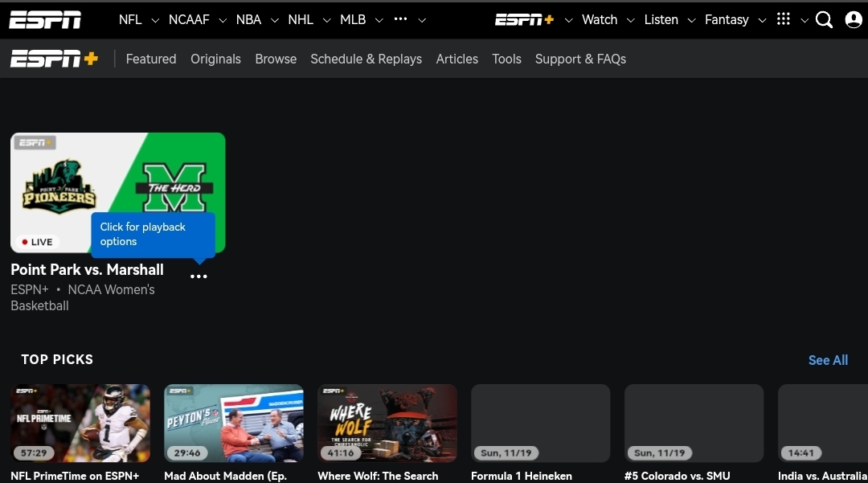
Task: Select the Formula 1 Heineken placeholder thumbnail
Action: 541,424
